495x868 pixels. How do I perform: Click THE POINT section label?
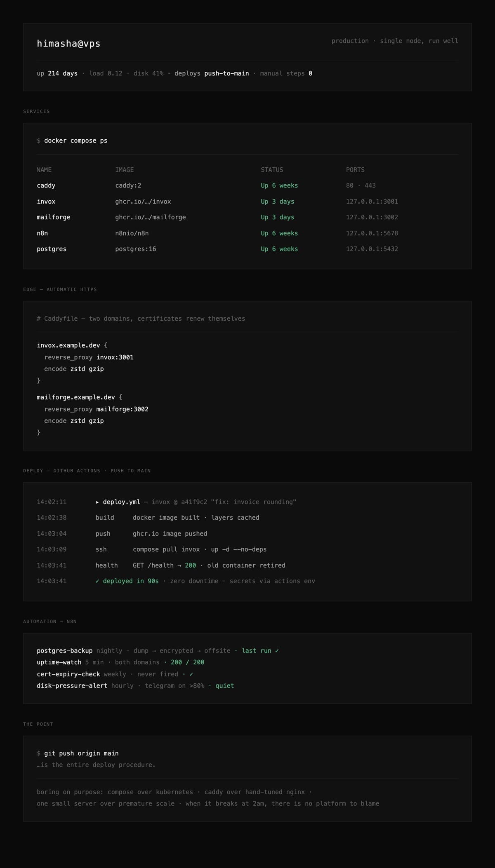38,724
